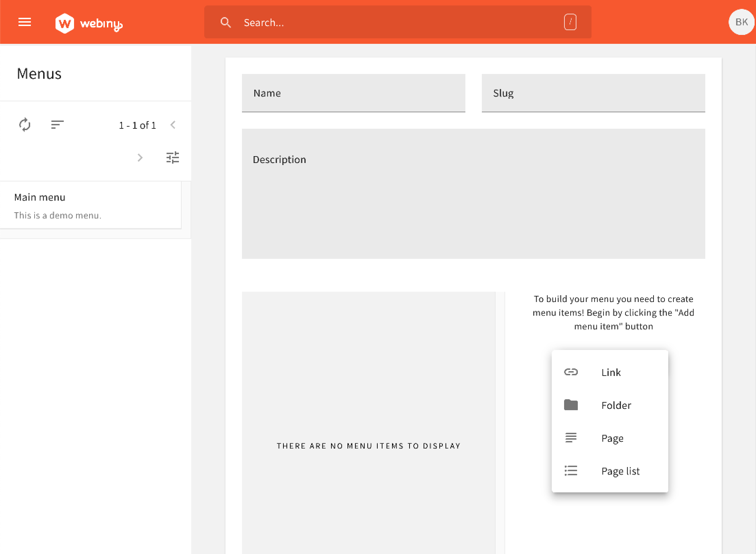
Task: Open the hamburger navigation menu
Action: (24, 23)
